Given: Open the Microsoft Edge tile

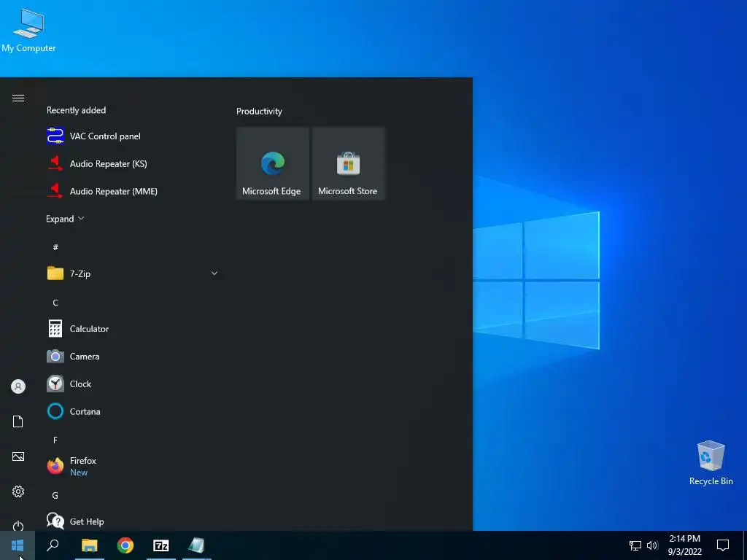Looking at the screenshot, I should pos(273,164).
